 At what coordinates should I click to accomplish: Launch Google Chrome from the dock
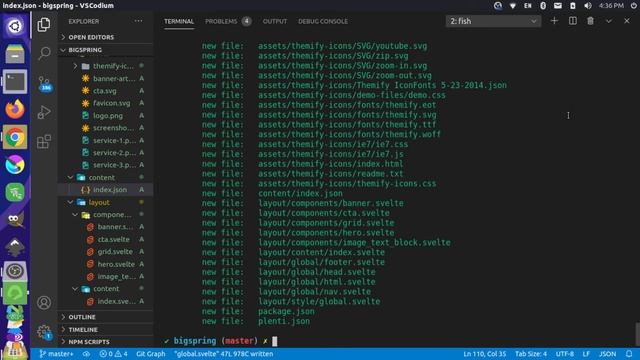pos(15,137)
